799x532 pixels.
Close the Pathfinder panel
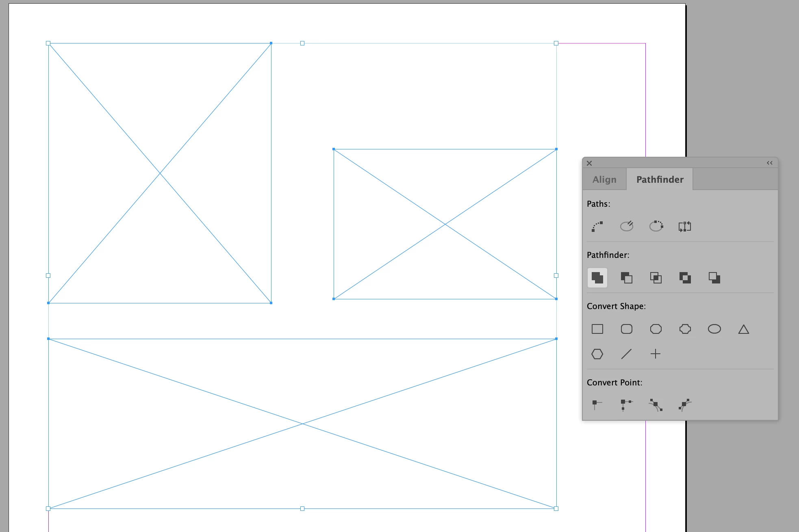(x=589, y=163)
